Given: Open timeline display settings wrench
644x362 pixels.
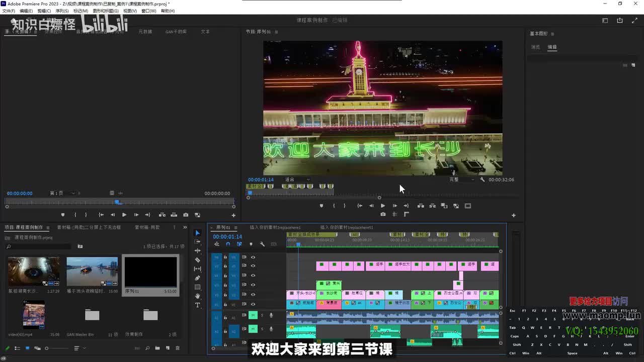Looking at the screenshot, I should click(x=262, y=244).
